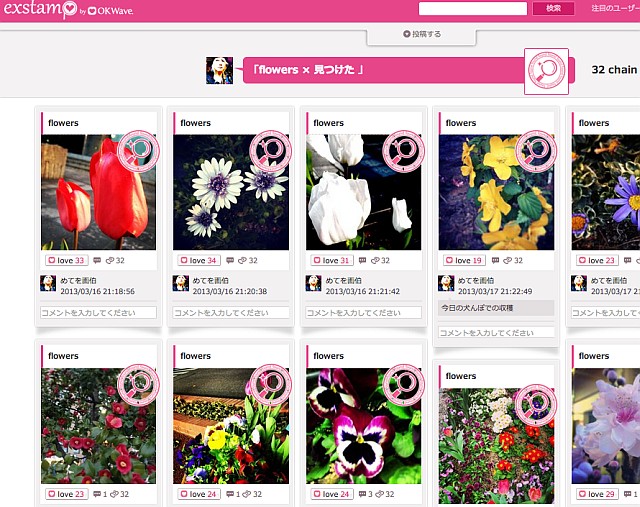The width and height of the screenshot is (640, 507).
Task: Click the comment icon next to love 19
Action: coord(495,260)
